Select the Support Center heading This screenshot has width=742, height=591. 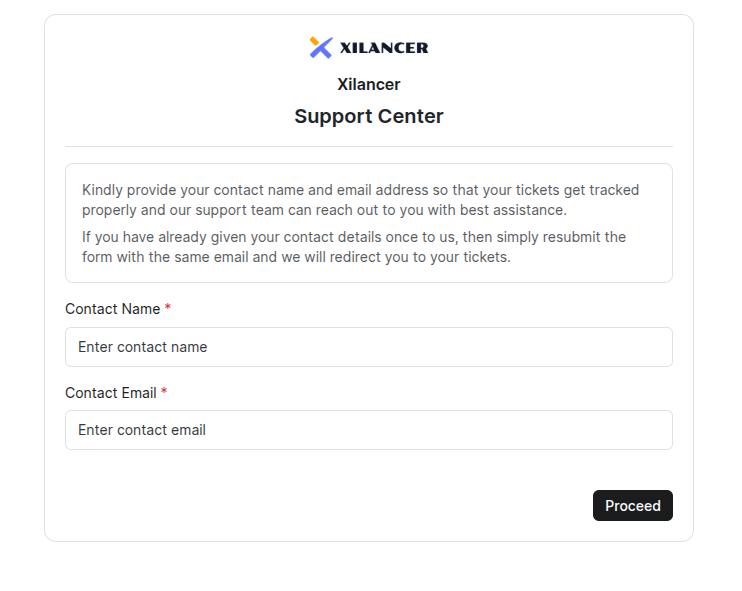coord(369,116)
